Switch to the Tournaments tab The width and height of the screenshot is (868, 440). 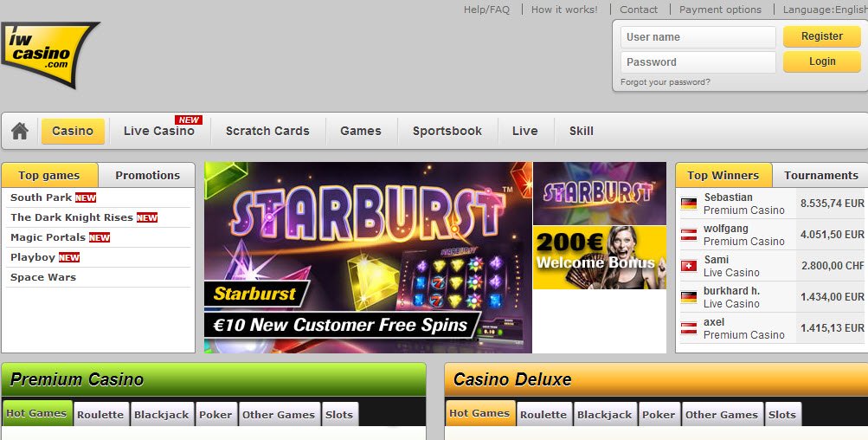tap(821, 175)
